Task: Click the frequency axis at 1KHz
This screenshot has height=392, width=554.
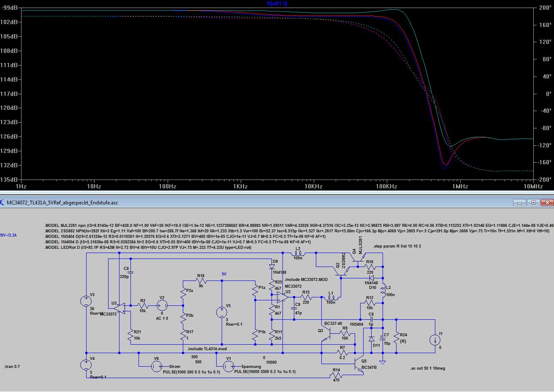Action: [240, 186]
